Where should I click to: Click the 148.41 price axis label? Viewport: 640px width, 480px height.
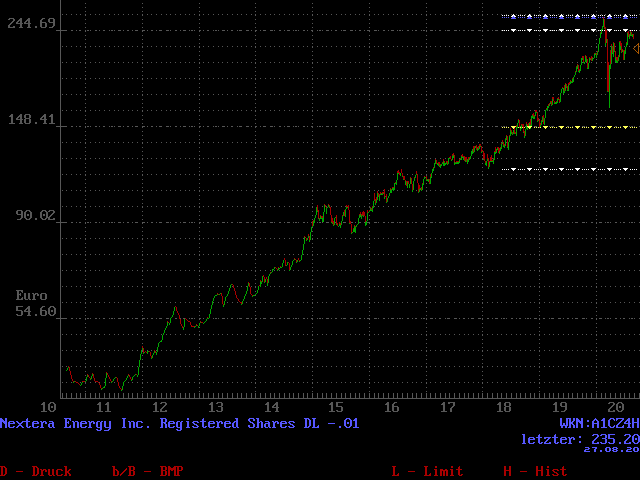pos(33,120)
